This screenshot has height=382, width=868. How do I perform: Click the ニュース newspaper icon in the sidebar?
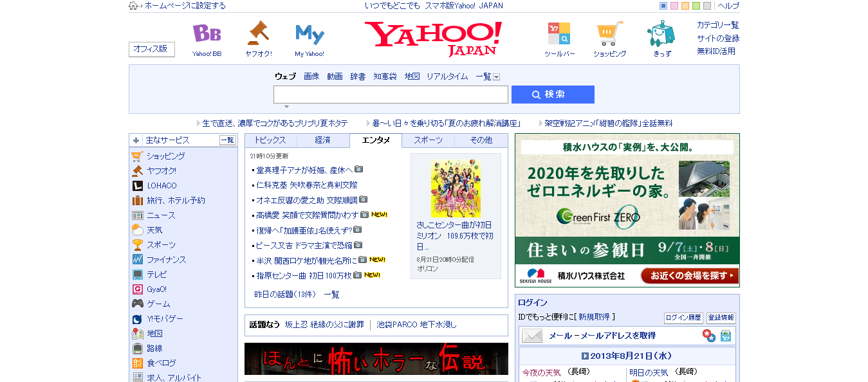[137, 215]
